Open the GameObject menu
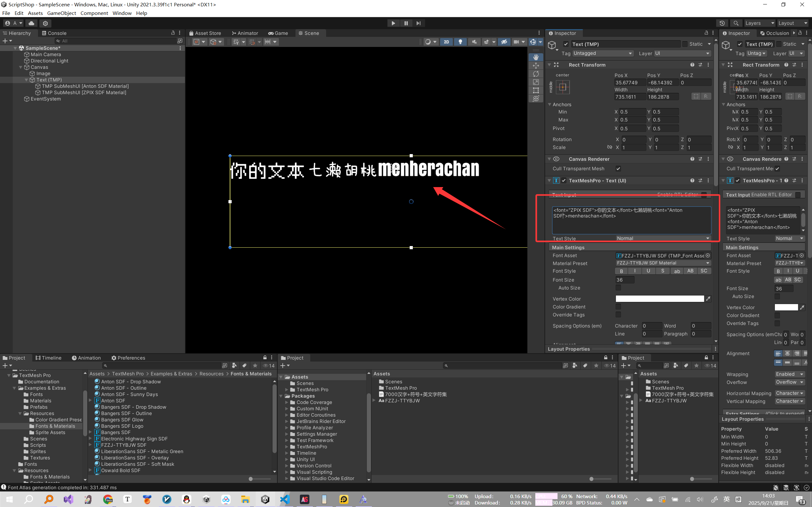Viewport: 812px width, 507px height. (x=62, y=13)
